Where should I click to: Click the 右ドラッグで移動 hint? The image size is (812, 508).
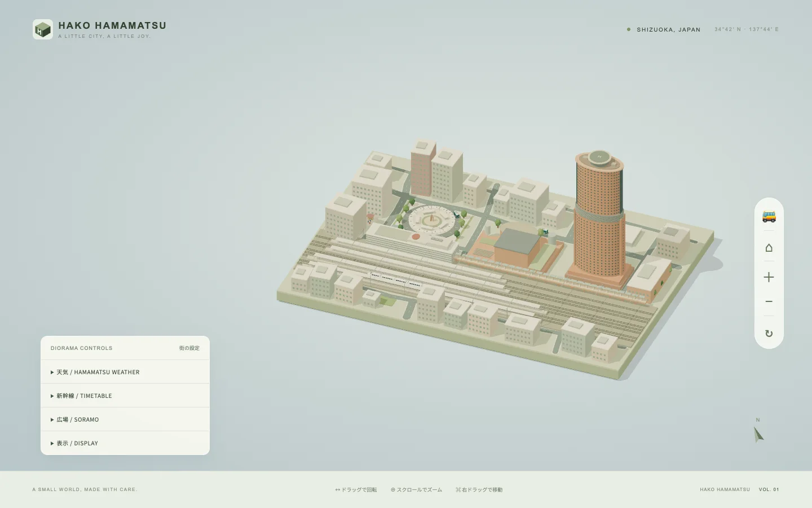479,490
